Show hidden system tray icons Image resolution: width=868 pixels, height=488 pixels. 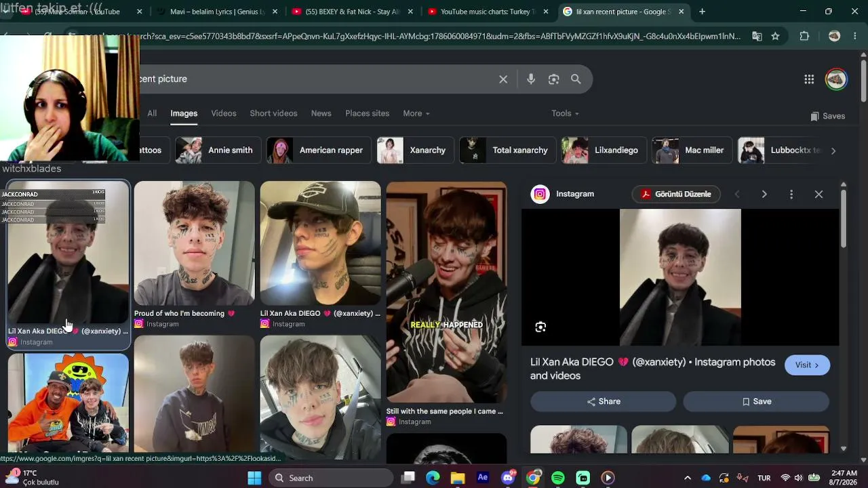tap(688, 478)
